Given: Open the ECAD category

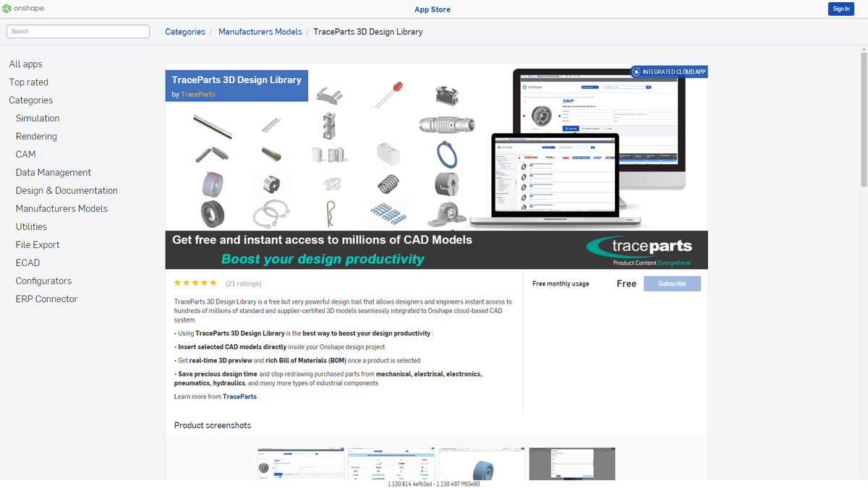Looking at the screenshot, I should point(27,263).
